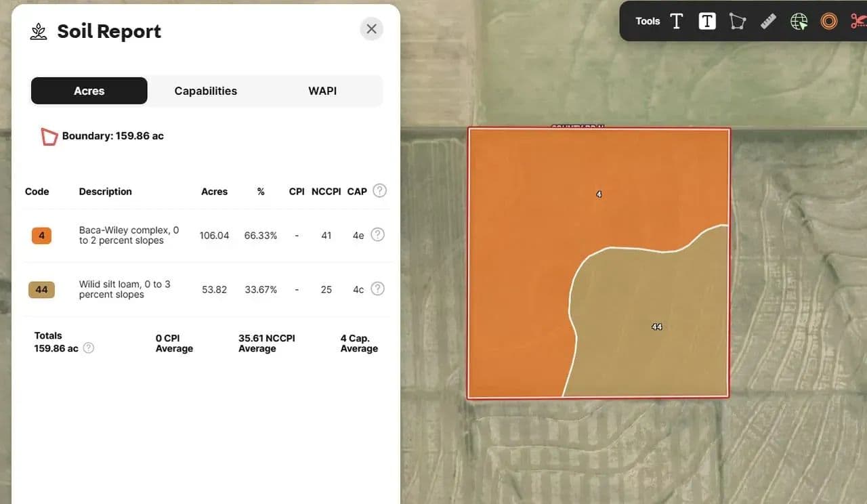Screen dimensions: 867x504
Task: Switch to the WAPI tab
Action: 322,91
